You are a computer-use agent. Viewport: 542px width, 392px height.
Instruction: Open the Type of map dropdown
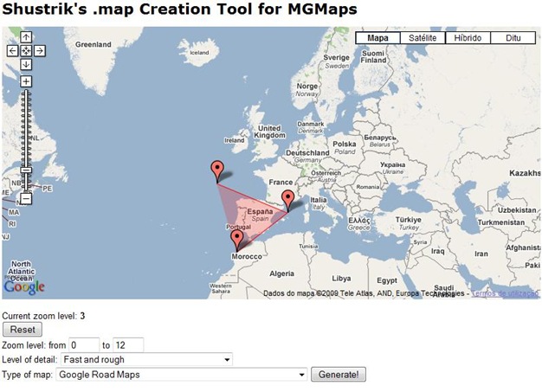click(183, 375)
